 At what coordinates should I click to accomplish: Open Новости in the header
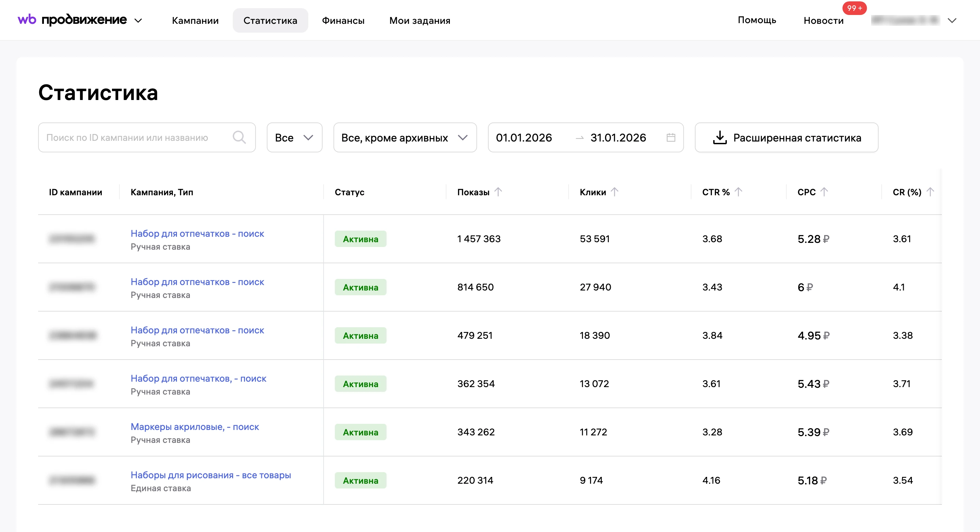click(823, 20)
